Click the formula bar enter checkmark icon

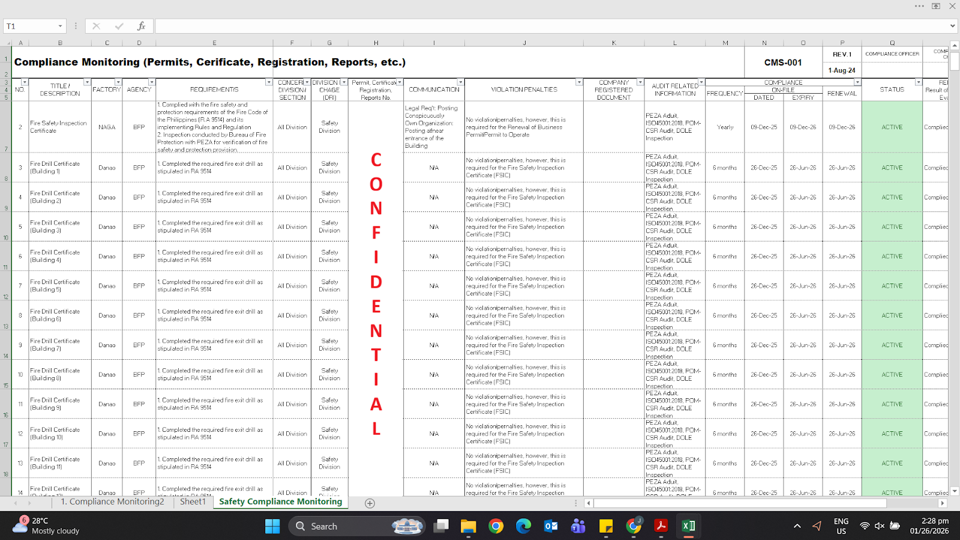[x=119, y=26]
